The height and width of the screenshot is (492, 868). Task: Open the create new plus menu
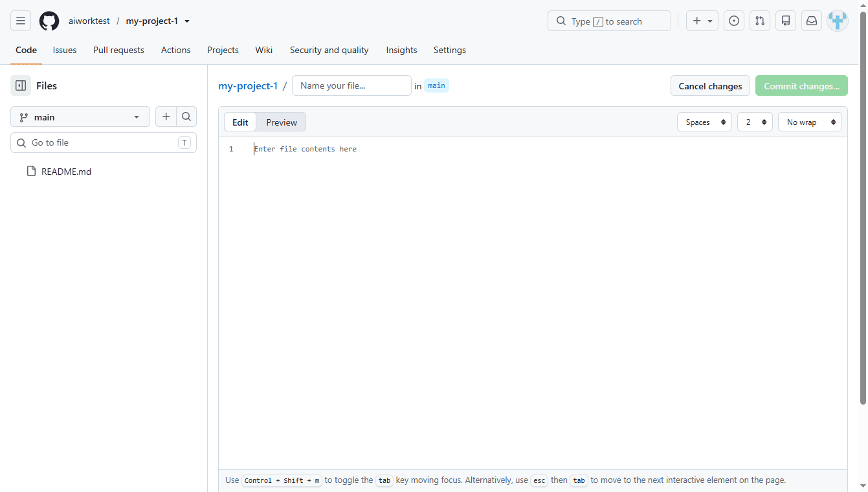[x=702, y=21]
